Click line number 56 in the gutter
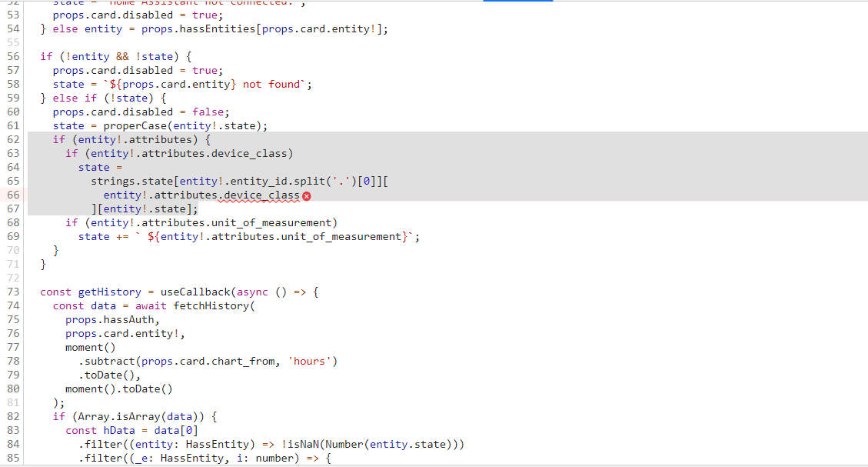The height and width of the screenshot is (467, 868). (x=12, y=56)
